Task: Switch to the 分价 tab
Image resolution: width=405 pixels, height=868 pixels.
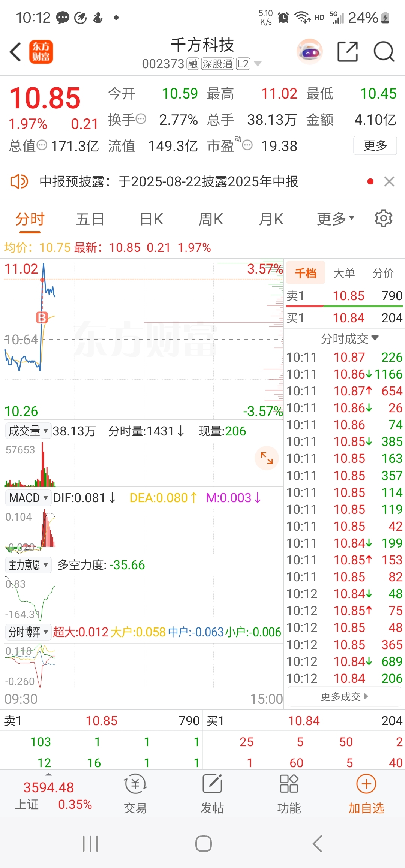Action: [383, 273]
